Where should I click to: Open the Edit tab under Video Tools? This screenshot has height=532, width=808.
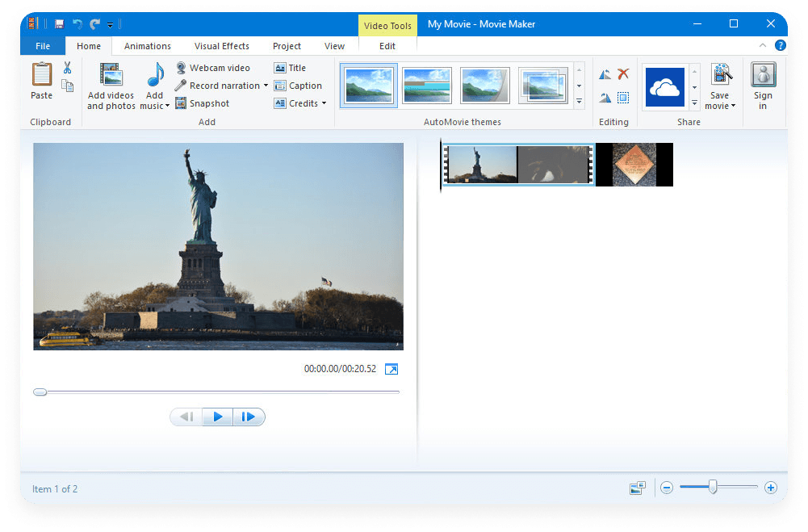point(387,46)
